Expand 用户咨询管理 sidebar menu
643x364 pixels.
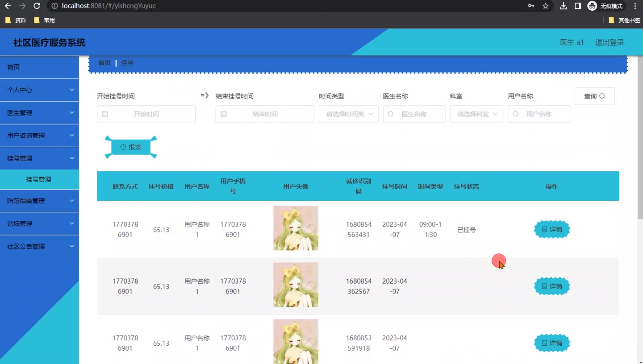point(39,136)
